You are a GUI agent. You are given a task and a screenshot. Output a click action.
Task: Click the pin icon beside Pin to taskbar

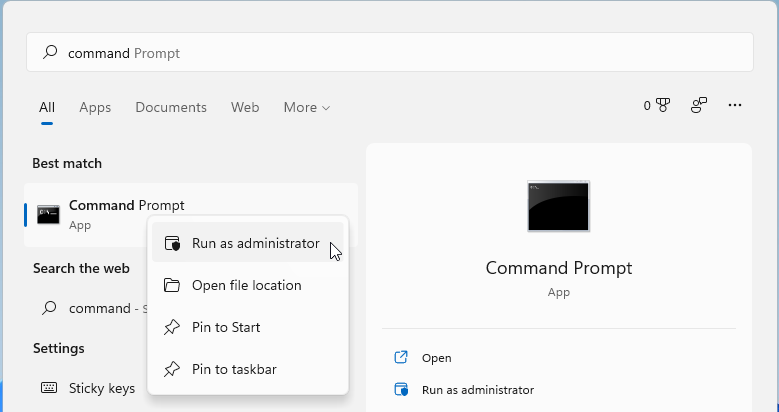(172, 369)
